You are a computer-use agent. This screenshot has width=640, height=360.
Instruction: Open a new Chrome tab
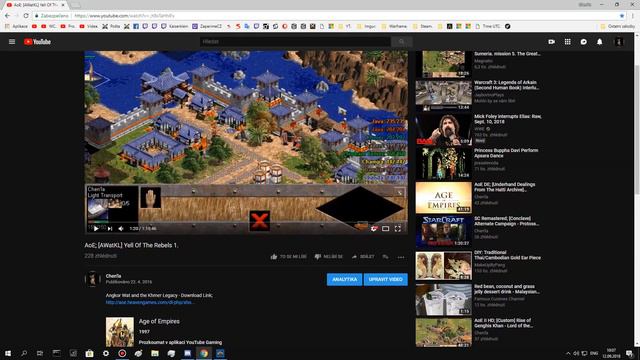pos(76,5)
